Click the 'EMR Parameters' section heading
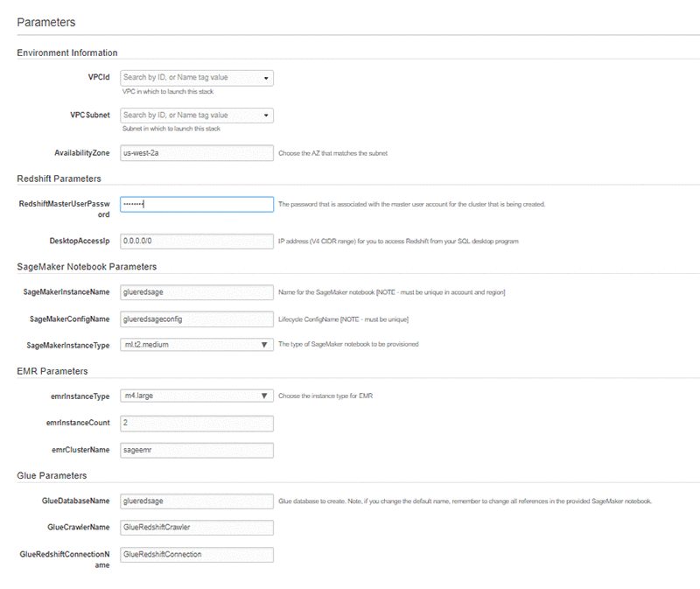Image resolution: width=700 pixels, height=589 pixels. (52, 371)
